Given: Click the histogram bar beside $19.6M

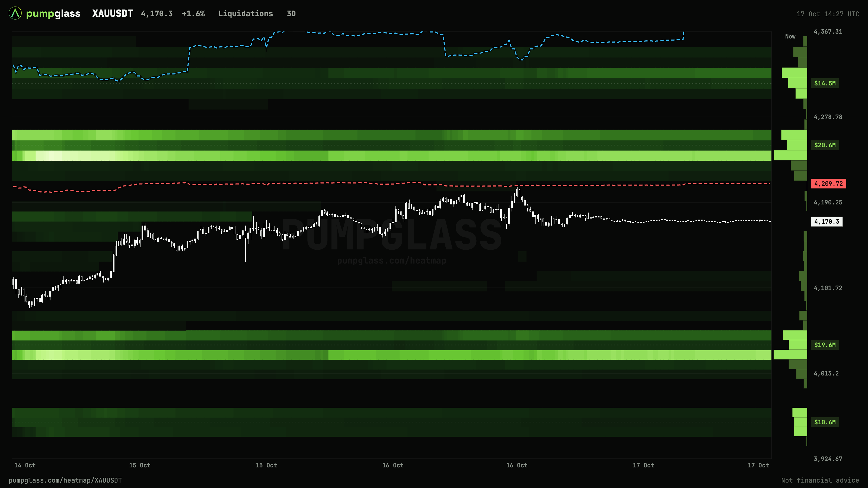Looking at the screenshot, I should [798, 345].
